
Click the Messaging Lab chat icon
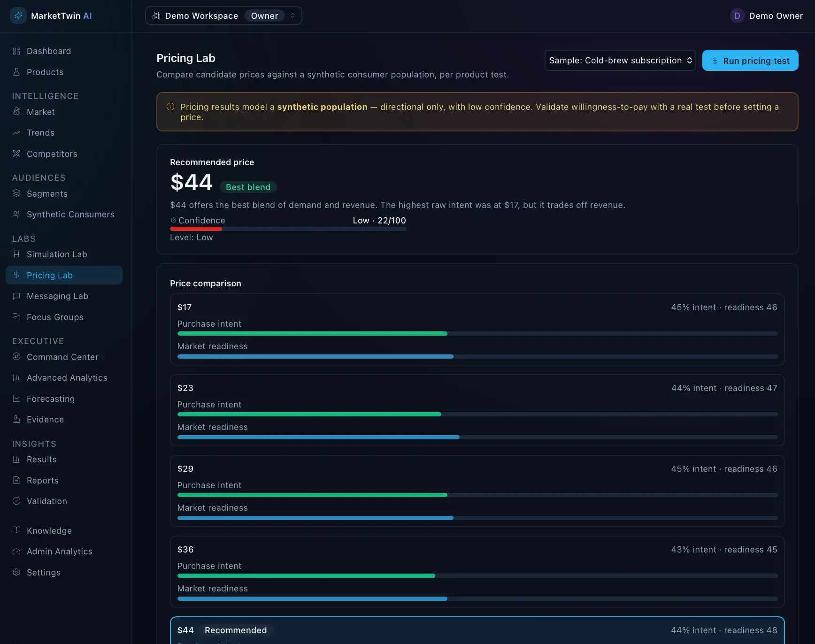coord(16,296)
